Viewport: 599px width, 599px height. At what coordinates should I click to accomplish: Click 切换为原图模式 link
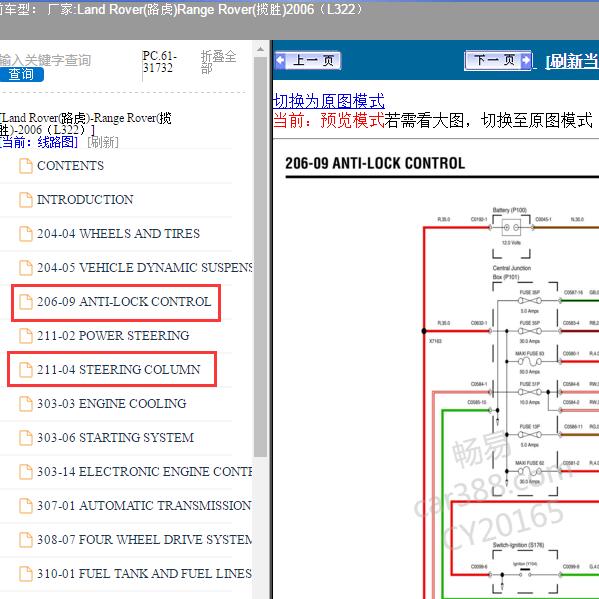(329, 102)
